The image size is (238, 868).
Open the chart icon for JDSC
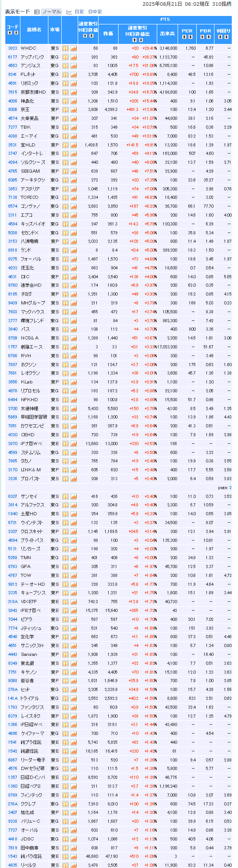pos(73,839)
